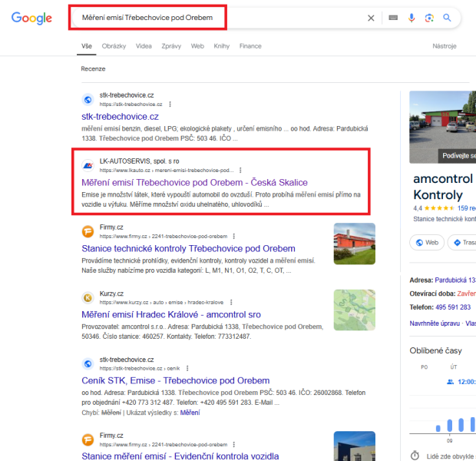Click favicon of first stk-trebechovice.cz result
The width and height of the screenshot is (476, 461).
point(88,100)
